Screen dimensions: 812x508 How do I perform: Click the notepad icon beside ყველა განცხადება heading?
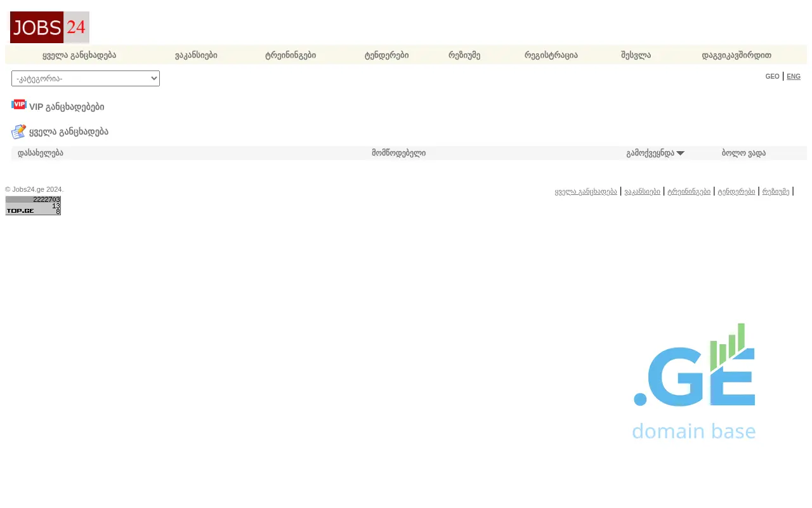pyautogui.click(x=18, y=131)
